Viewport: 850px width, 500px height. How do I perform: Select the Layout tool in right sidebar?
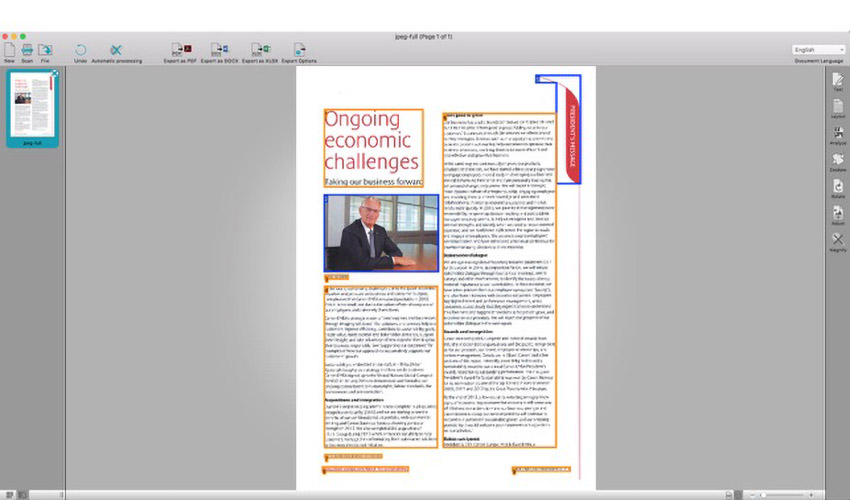(838, 106)
